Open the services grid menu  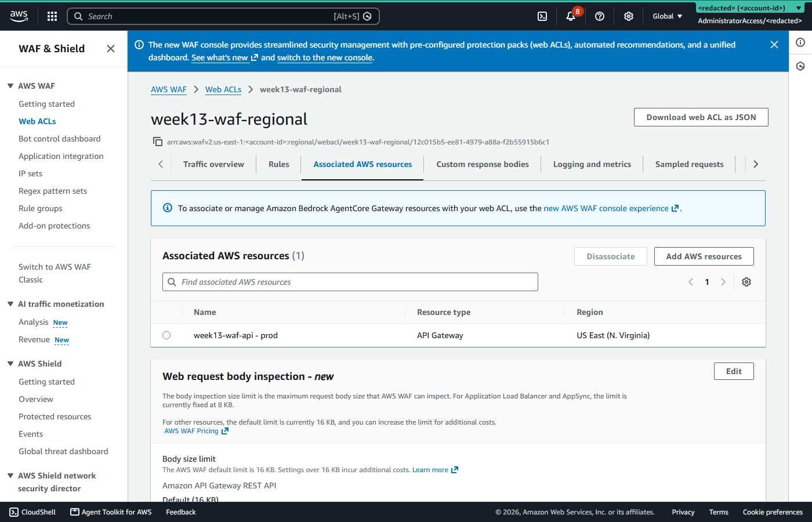click(x=52, y=16)
